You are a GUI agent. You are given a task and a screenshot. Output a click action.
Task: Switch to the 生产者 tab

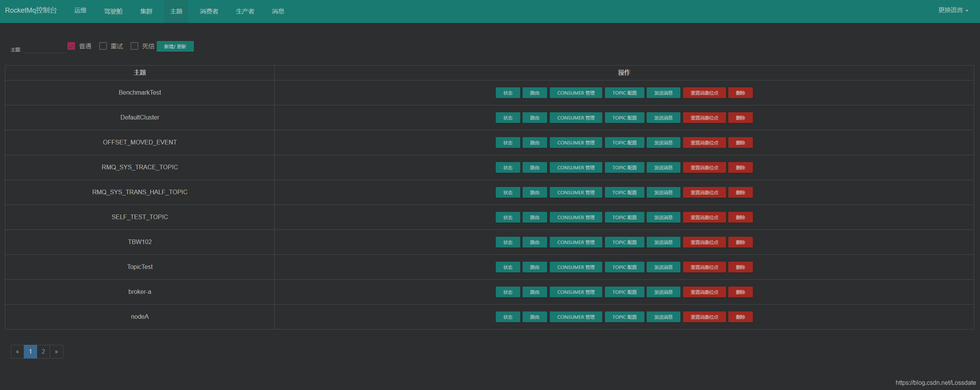245,11
